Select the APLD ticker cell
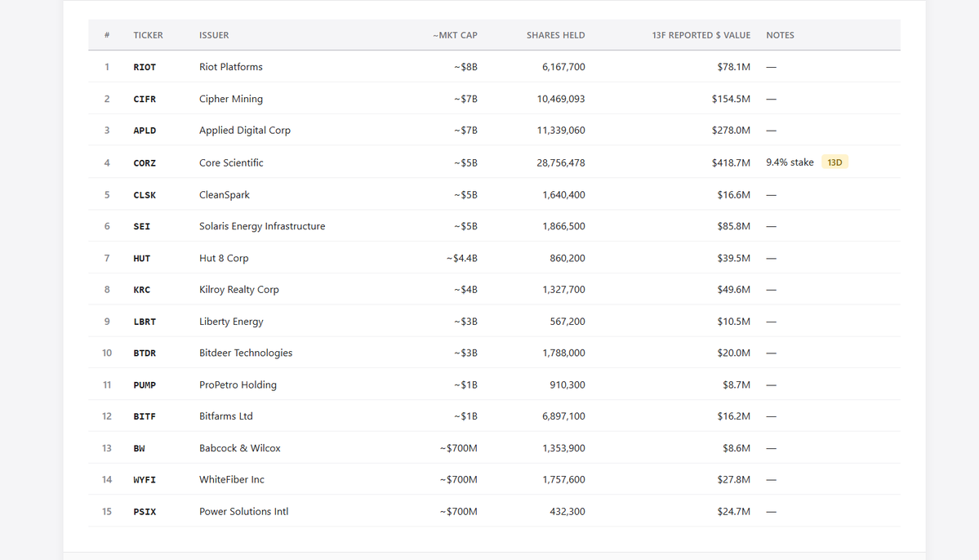Image resolution: width=979 pixels, height=560 pixels. coord(145,131)
